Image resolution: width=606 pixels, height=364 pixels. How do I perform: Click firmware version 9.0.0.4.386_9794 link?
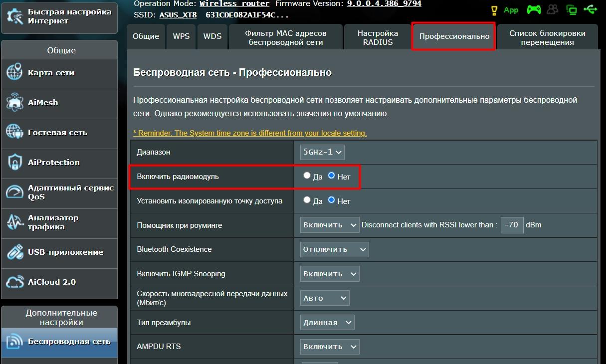(x=384, y=3)
